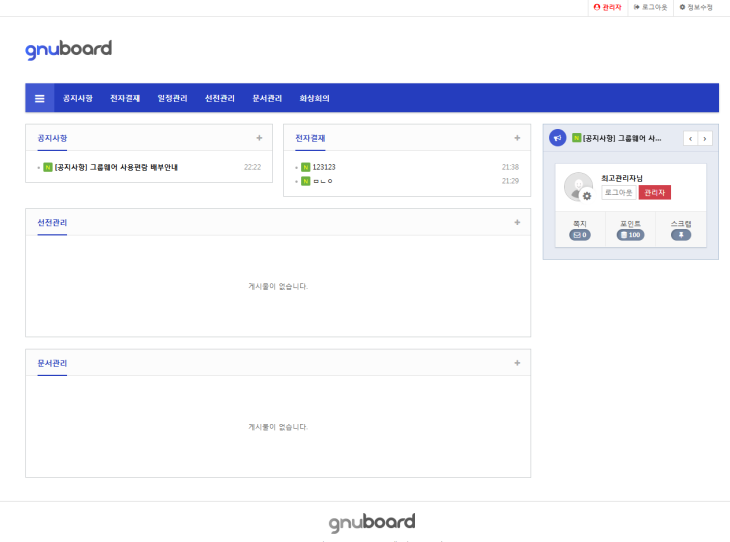Select 화상회의 in navigation menu
Screen dimensions: 730x542
[x=314, y=98]
